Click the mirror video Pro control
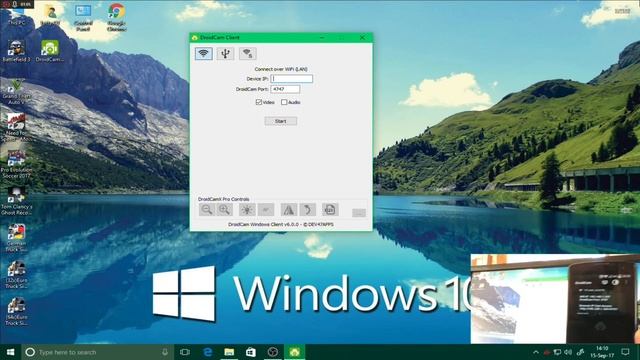 tap(289, 210)
